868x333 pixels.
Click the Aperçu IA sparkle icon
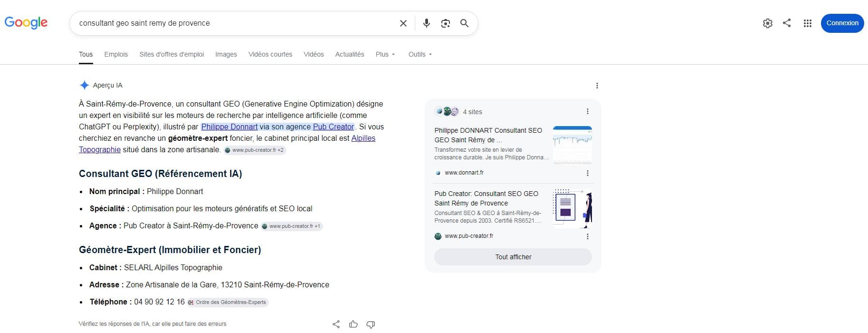pyautogui.click(x=84, y=85)
